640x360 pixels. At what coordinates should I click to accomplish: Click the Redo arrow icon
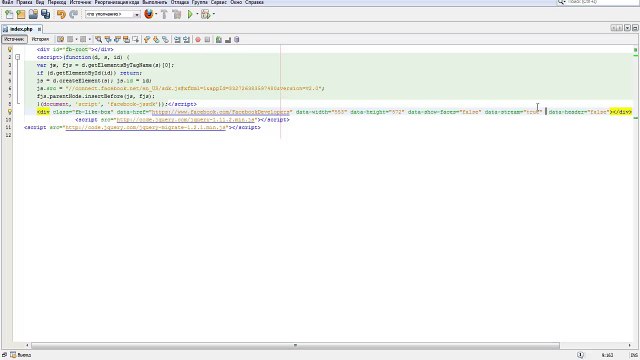tap(73, 15)
